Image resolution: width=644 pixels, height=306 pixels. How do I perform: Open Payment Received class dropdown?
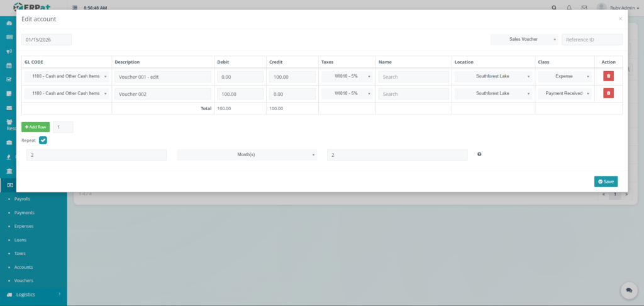(564, 93)
